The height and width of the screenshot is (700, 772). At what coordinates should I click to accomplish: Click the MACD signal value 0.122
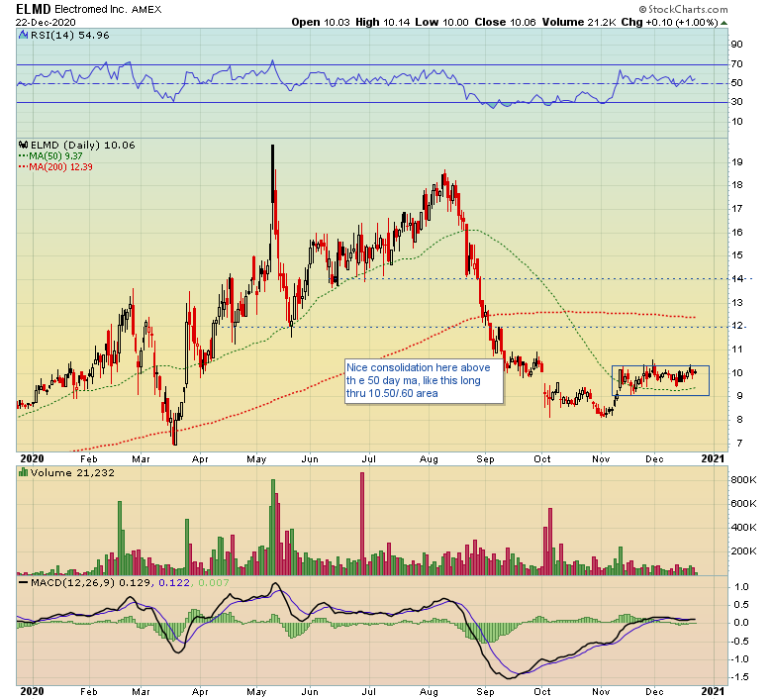point(174,582)
